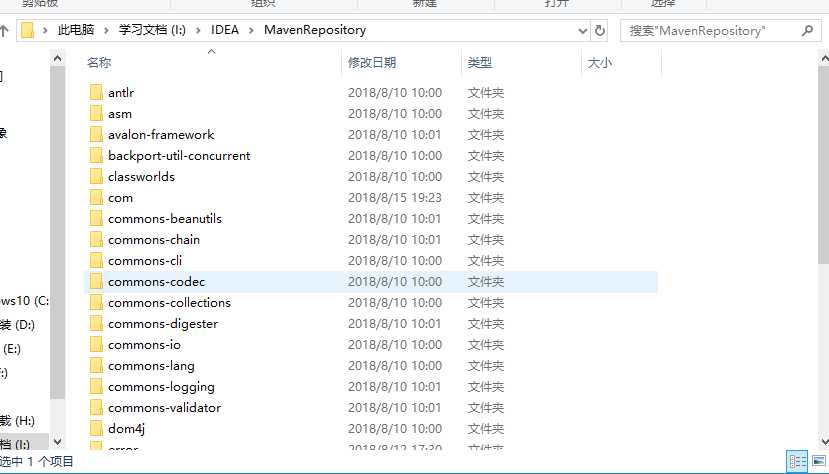Click the address bar folder icon
The image size is (829, 474).
pyautogui.click(x=27, y=30)
